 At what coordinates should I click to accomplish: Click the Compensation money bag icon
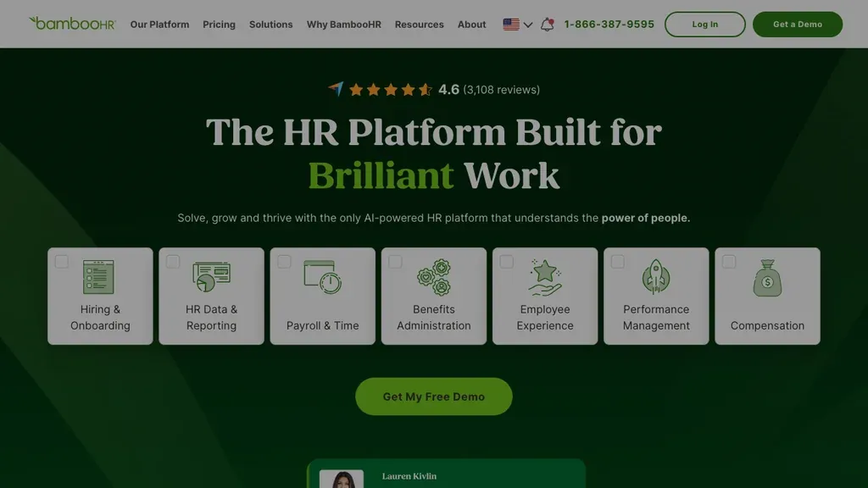tap(767, 278)
